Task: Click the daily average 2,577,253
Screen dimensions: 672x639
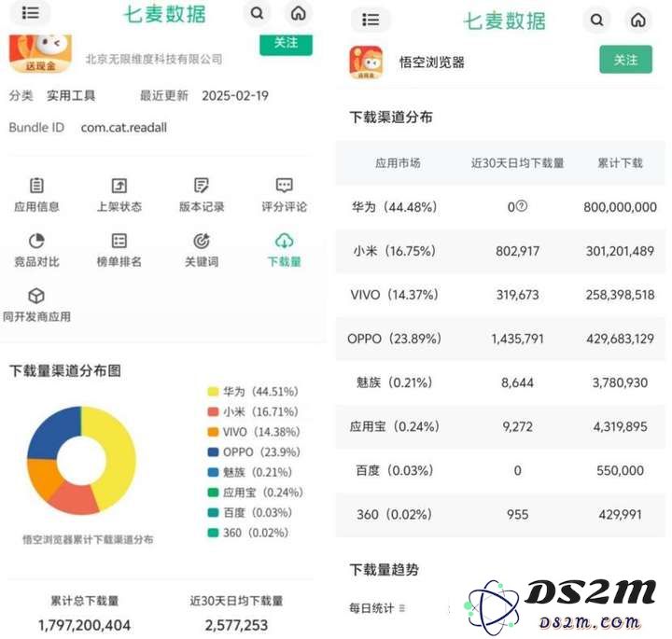Action: (236, 625)
